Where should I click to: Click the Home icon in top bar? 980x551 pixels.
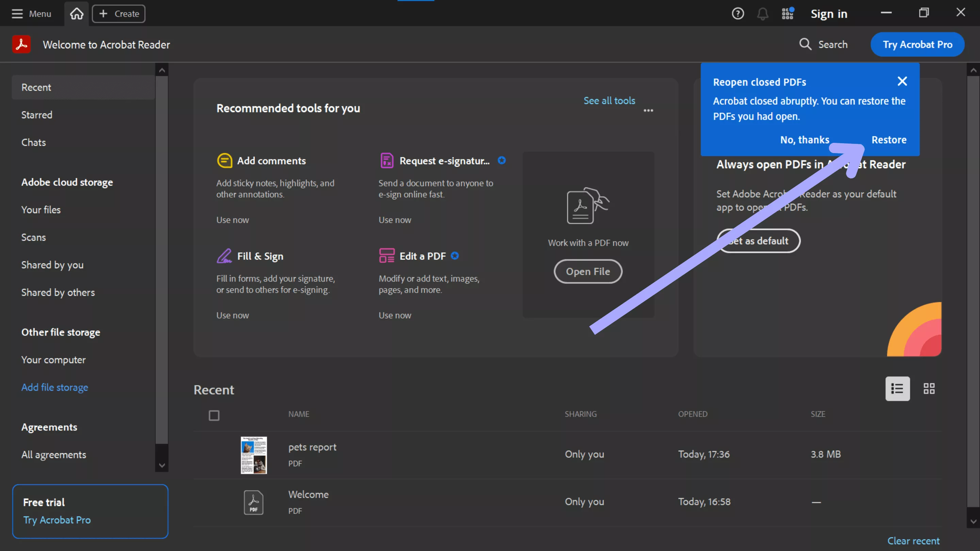coord(77,14)
